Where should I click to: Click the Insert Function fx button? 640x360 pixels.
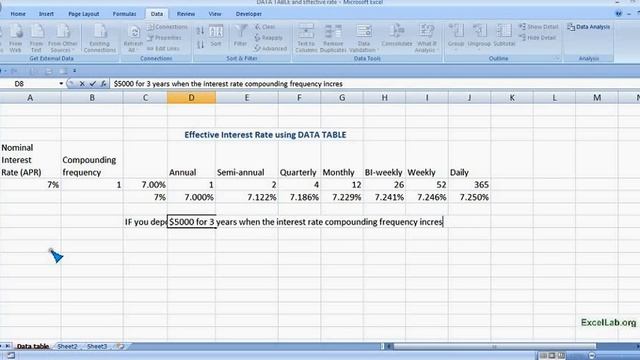[x=104, y=84]
